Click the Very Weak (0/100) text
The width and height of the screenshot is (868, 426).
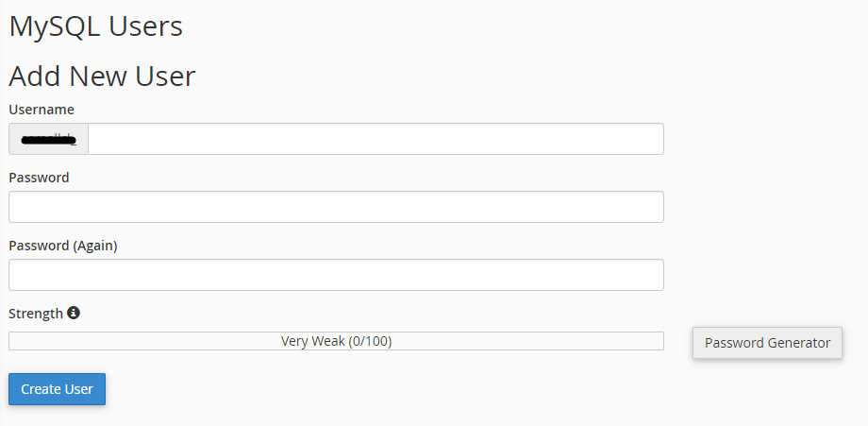(x=336, y=341)
